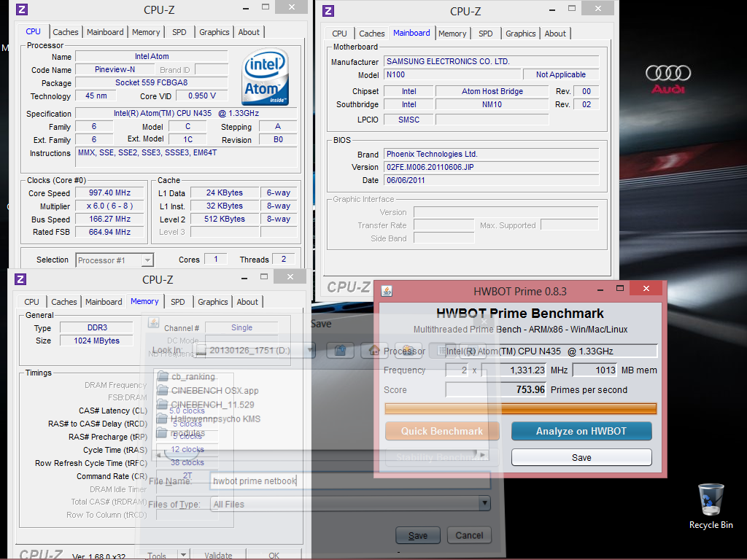
Task: Switch Save dialog to details view icon
Action: tap(472, 351)
